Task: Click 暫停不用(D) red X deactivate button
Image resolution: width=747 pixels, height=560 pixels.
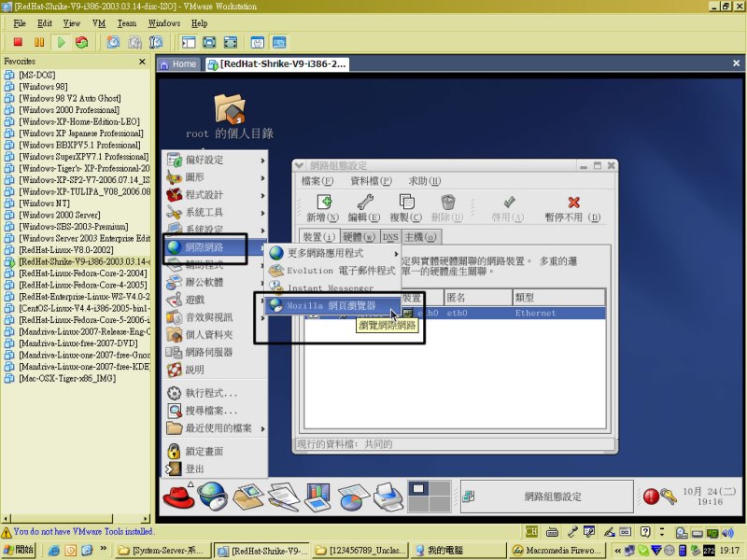Action: point(572,208)
